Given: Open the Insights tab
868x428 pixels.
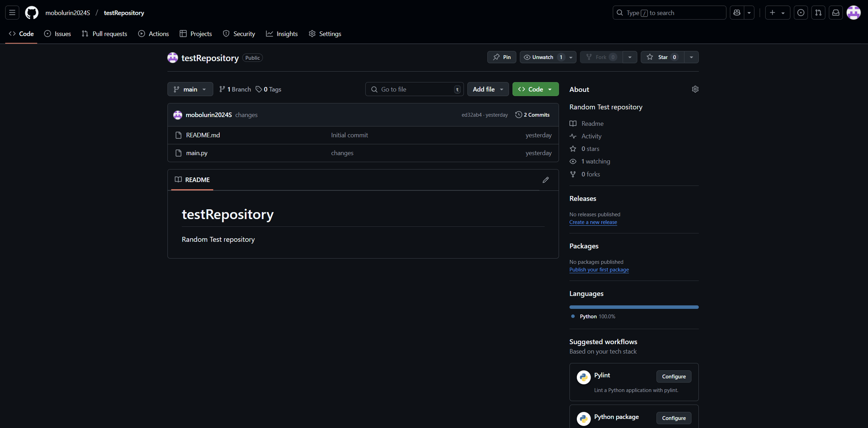Looking at the screenshot, I should [x=282, y=34].
